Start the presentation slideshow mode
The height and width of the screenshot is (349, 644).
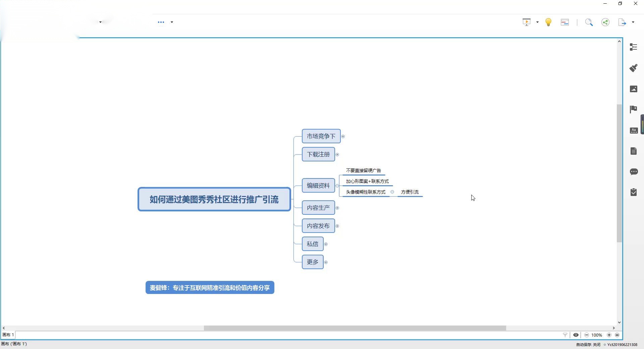point(526,22)
